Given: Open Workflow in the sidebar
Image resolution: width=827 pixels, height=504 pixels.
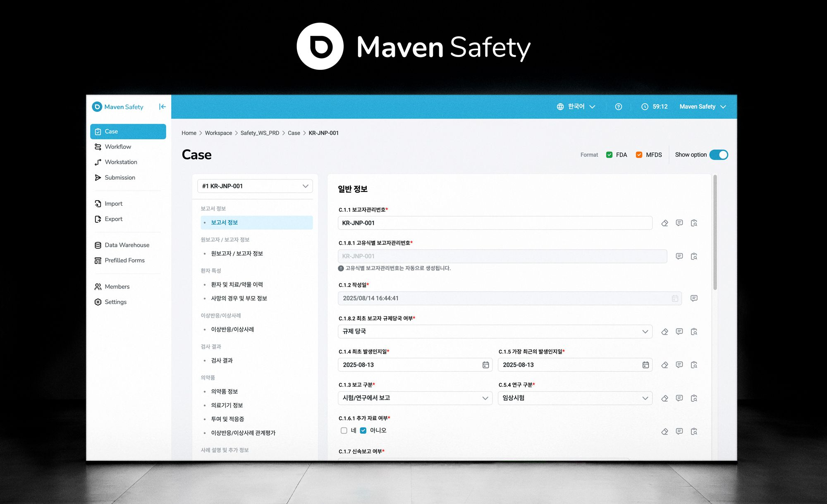Looking at the screenshot, I should [x=118, y=147].
